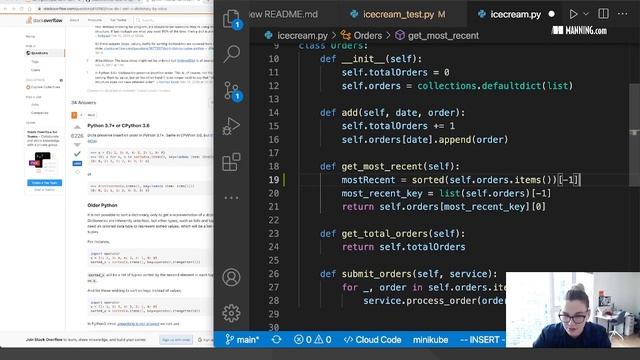Reload the page in the browser

tap(21, 8)
